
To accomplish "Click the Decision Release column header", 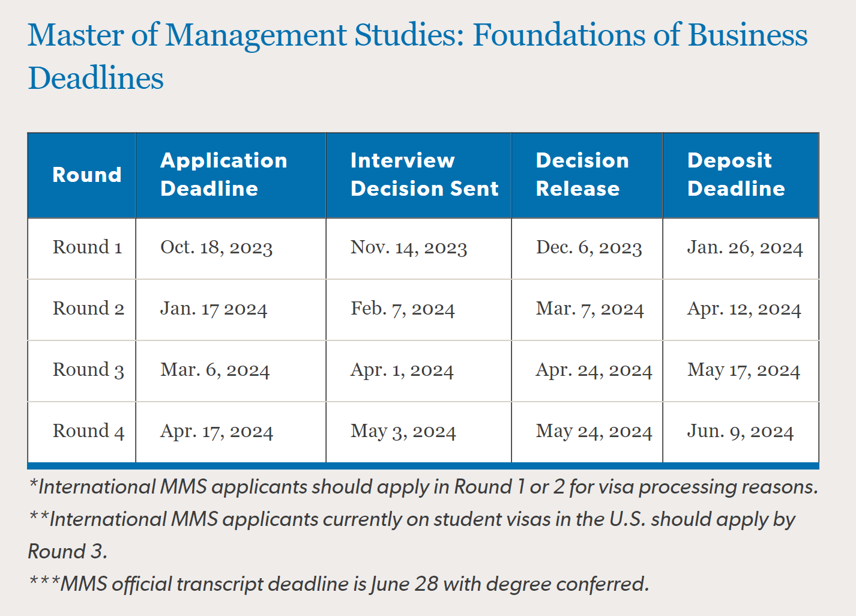I will click(582, 175).
